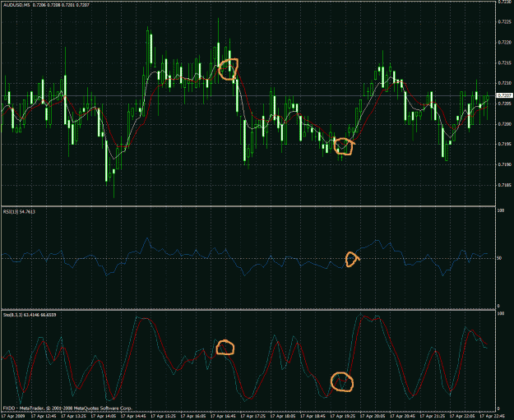Click the 0.7215 price axis label
Image resolution: width=514 pixels, height=420 pixels.
(505, 62)
